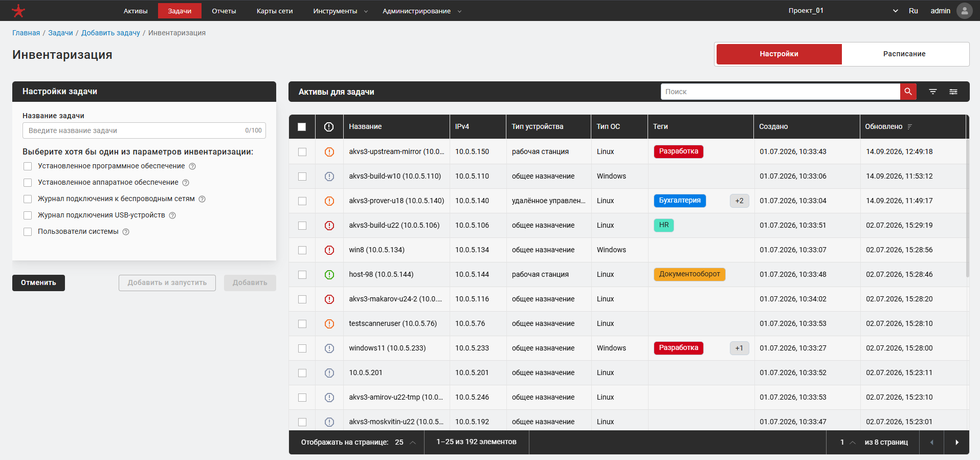980x460 pixels.
Task: Click green status icon of host-98 row
Action: pos(329,275)
